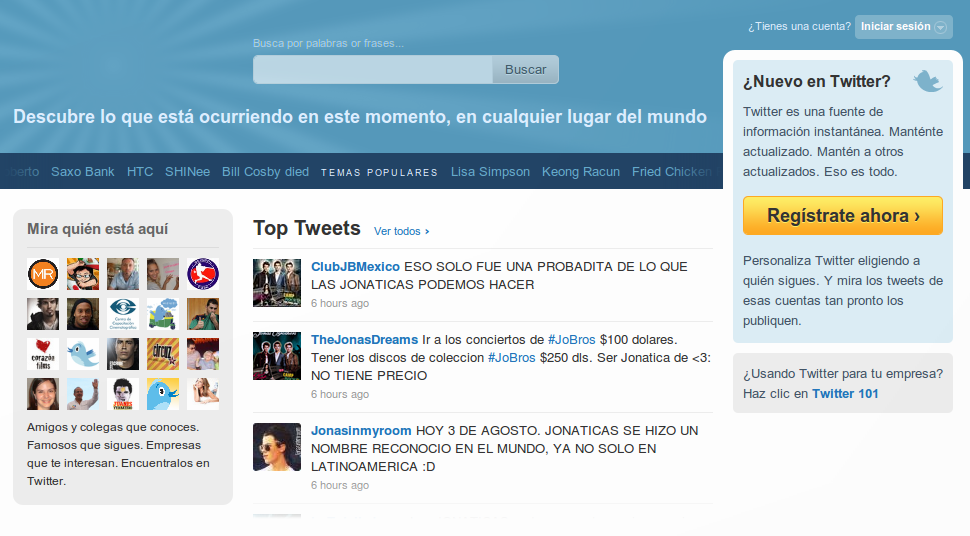Open the Twitter 101 link
The image size is (970, 536).
pos(845,394)
